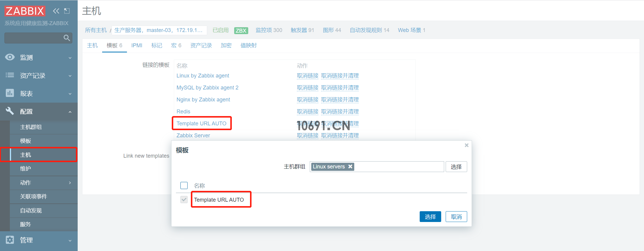Expand the 动作 submenu arrow
Screen dimensions: 644x251
pyautogui.click(x=70, y=182)
